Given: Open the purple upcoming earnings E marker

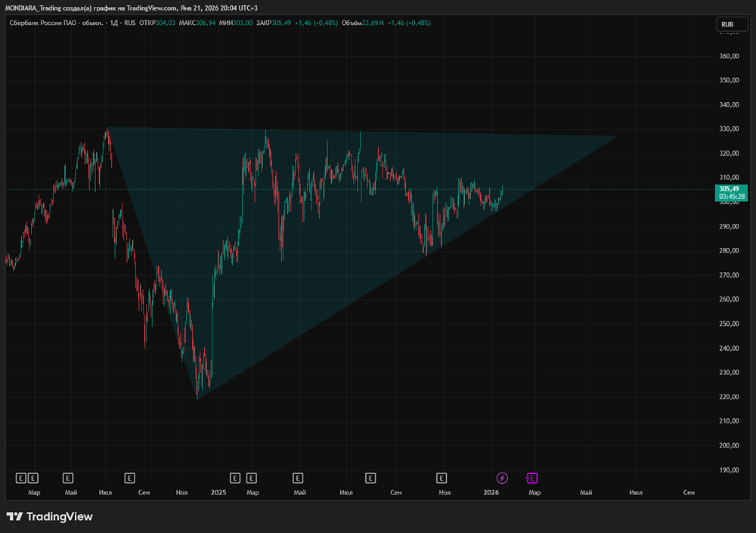Looking at the screenshot, I should (x=531, y=478).
